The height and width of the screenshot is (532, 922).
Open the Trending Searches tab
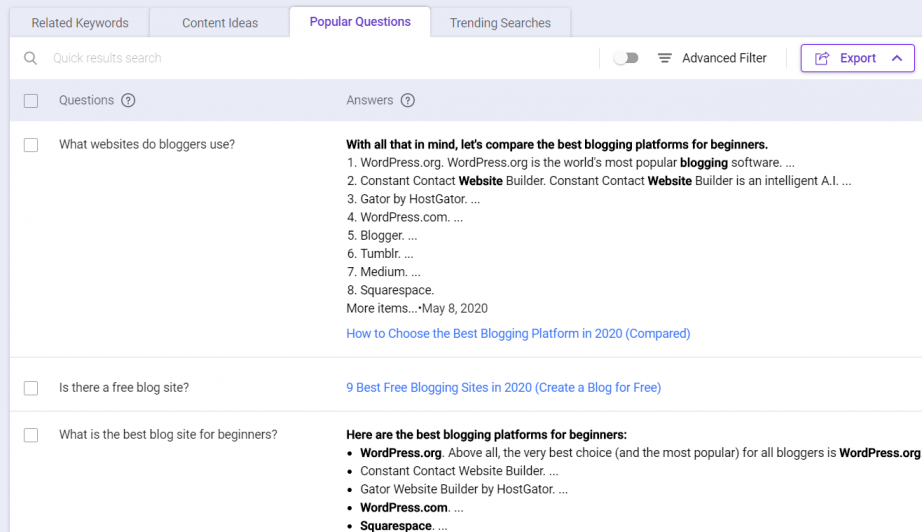(500, 23)
